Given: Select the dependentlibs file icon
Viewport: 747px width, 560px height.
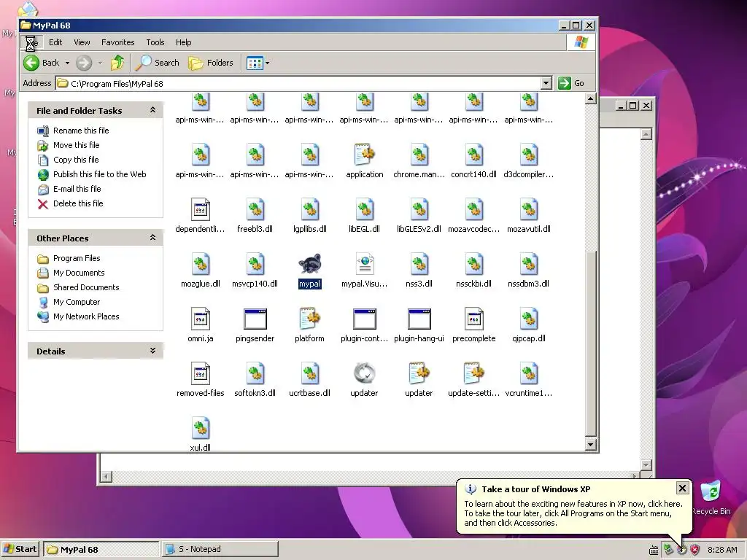Looking at the screenshot, I should [x=200, y=209].
